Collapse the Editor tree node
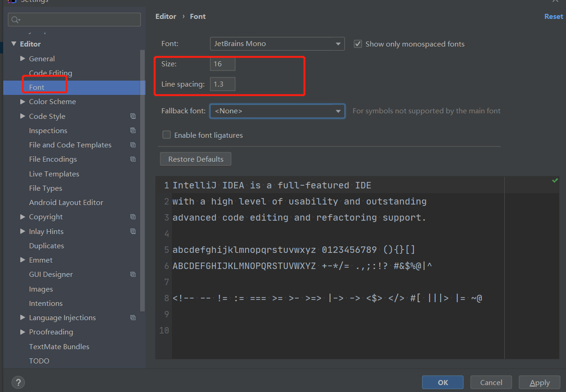The height and width of the screenshot is (392, 566). pyautogui.click(x=14, y=44)
